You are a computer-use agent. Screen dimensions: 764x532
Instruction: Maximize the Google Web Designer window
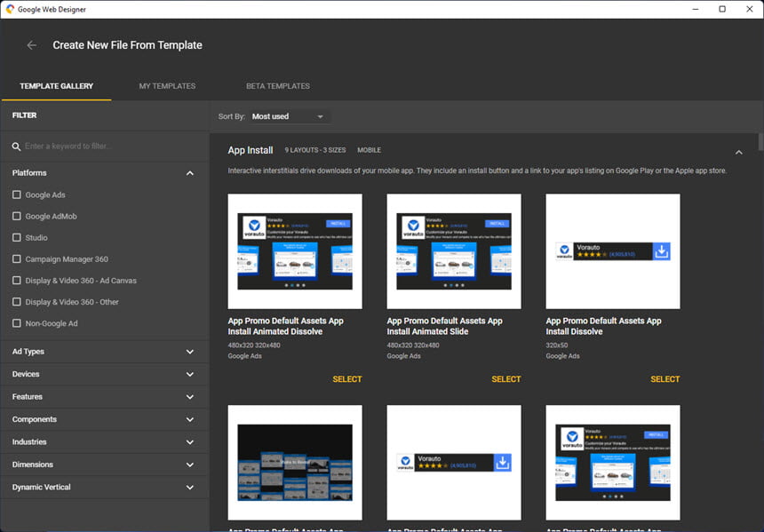click(x=722, y=9)
